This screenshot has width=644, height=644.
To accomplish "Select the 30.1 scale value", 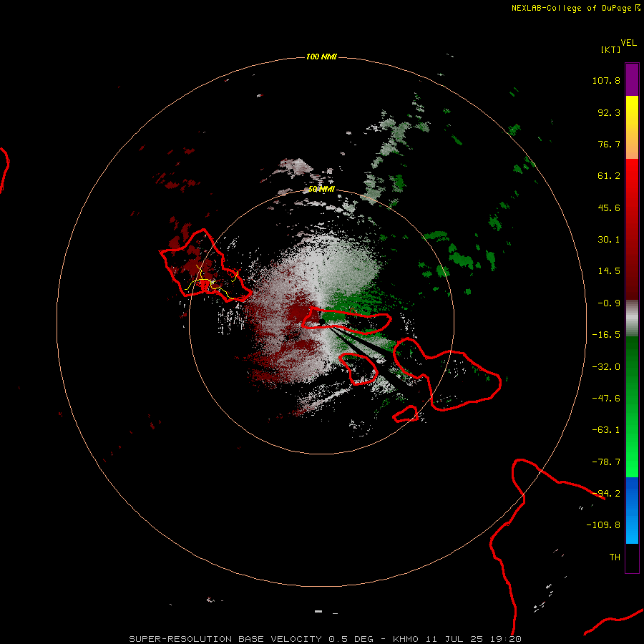I will [609, 240].
